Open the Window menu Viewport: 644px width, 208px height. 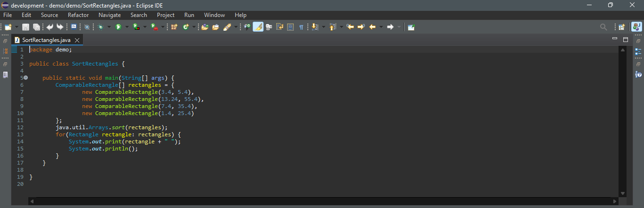click(215, 15)
